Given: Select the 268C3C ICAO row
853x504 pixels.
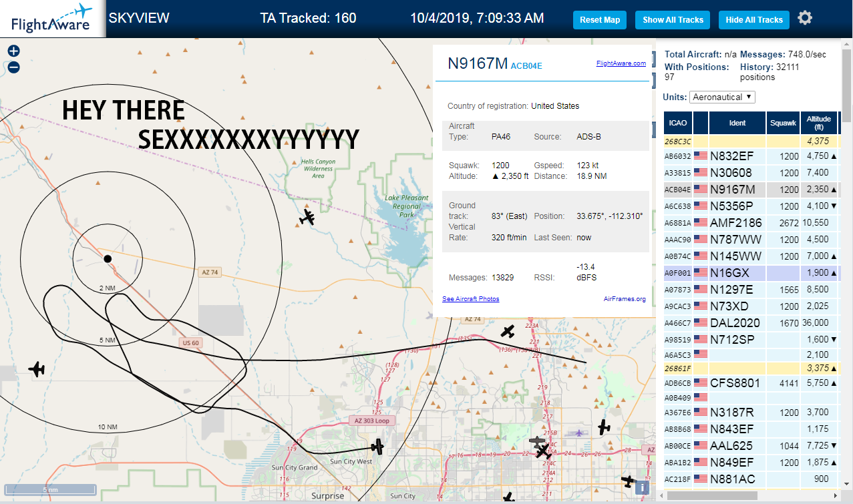Looking at the screenshot, I should point(751,142).
